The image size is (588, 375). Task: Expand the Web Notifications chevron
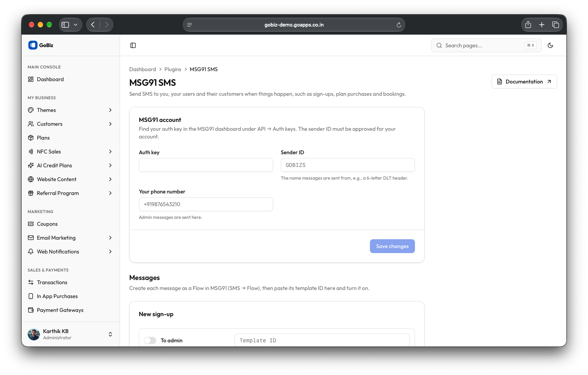pyautogui.click(x=110, y=252)
